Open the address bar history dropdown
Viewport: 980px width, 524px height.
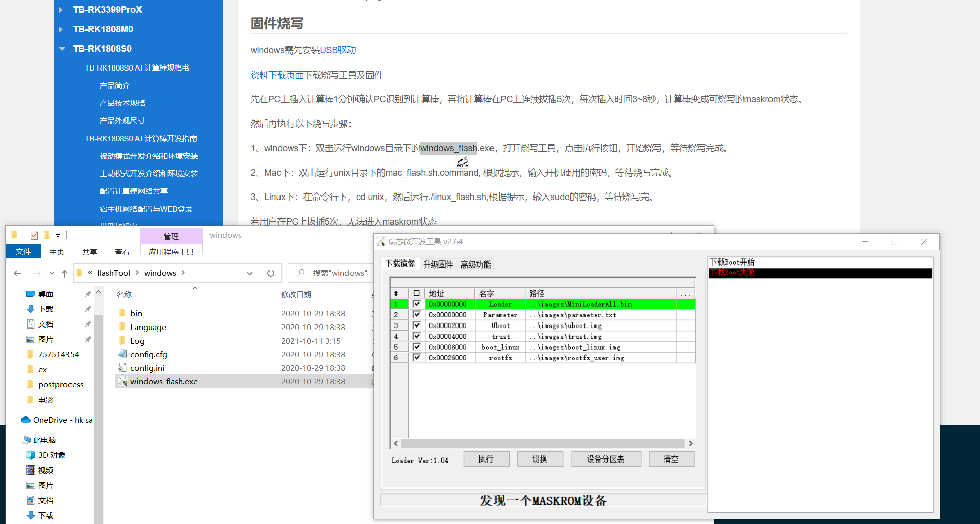[x=250, y=273]
